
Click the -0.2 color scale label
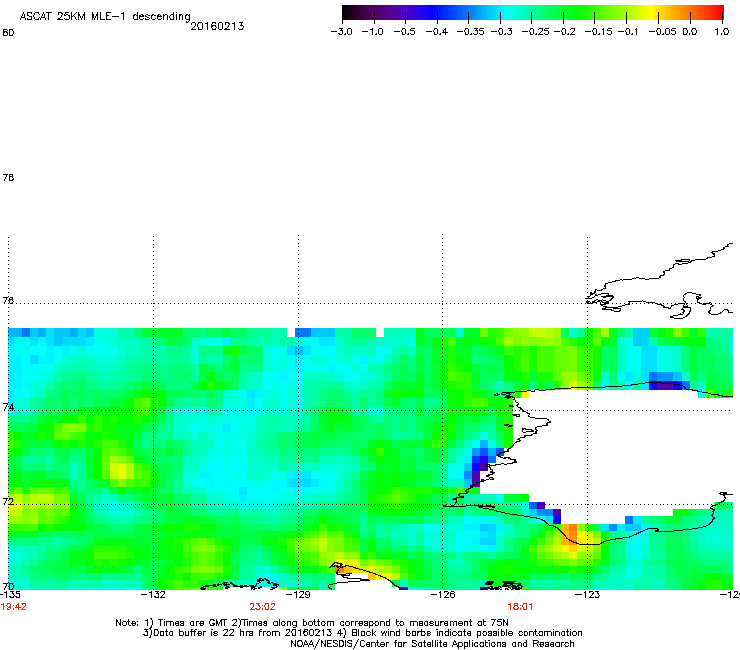(x=564, y=32)
